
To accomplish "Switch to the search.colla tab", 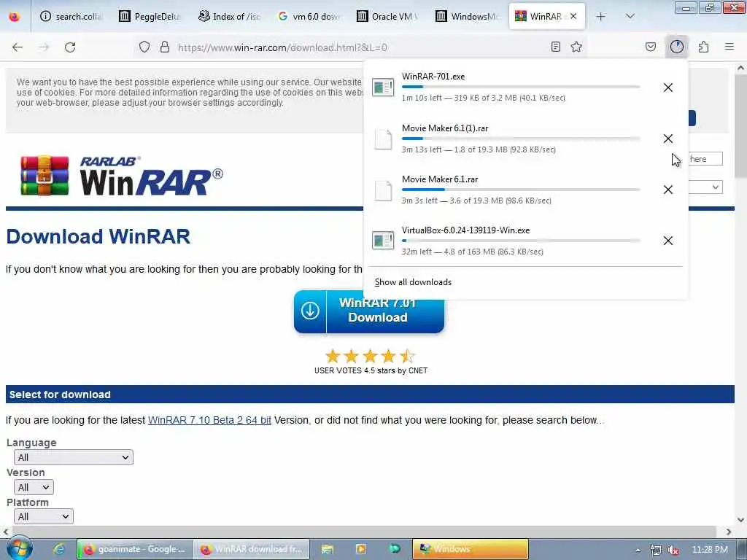I will [x=71, y=17].
